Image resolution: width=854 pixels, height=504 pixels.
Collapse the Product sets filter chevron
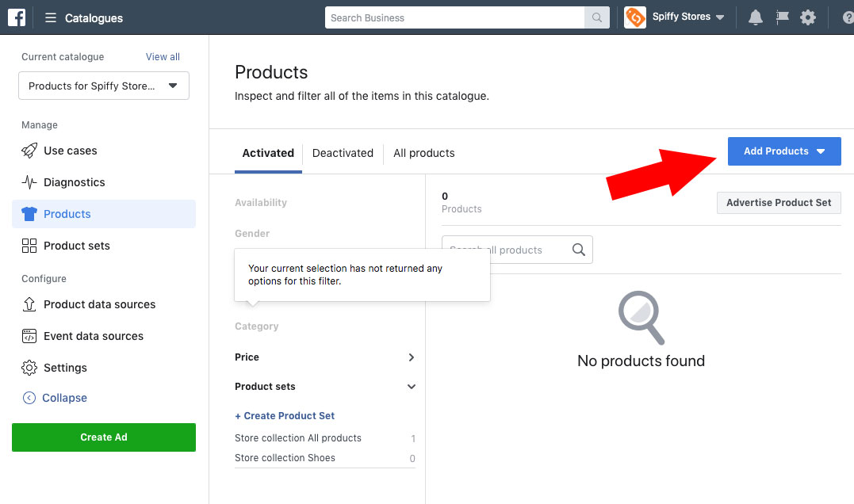(x=412, y=387)
